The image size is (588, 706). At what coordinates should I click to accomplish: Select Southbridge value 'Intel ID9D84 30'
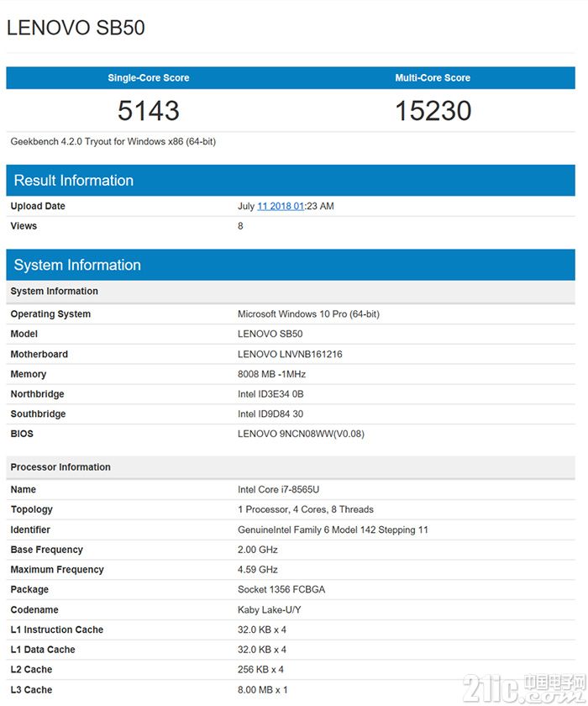point(270,414)
